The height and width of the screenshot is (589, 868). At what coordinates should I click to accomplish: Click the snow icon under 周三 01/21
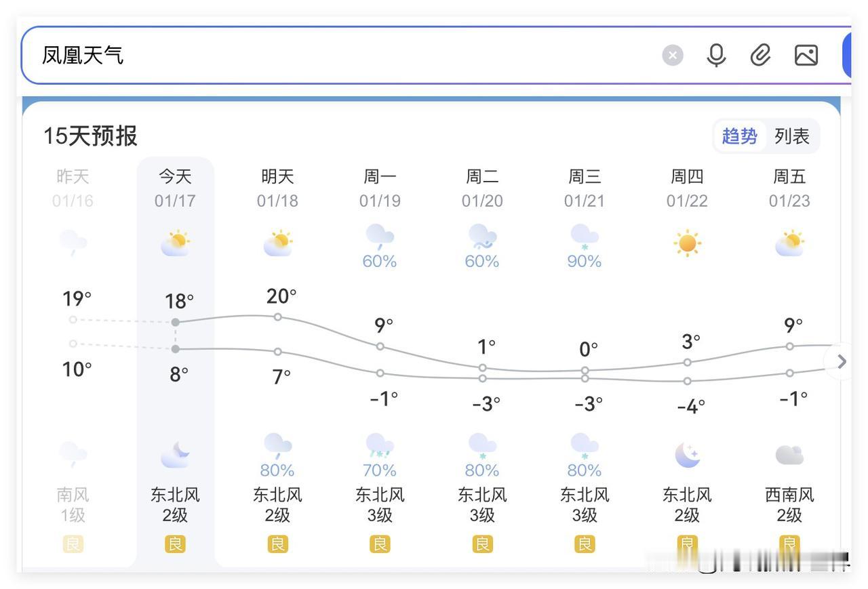click(585, 237)
